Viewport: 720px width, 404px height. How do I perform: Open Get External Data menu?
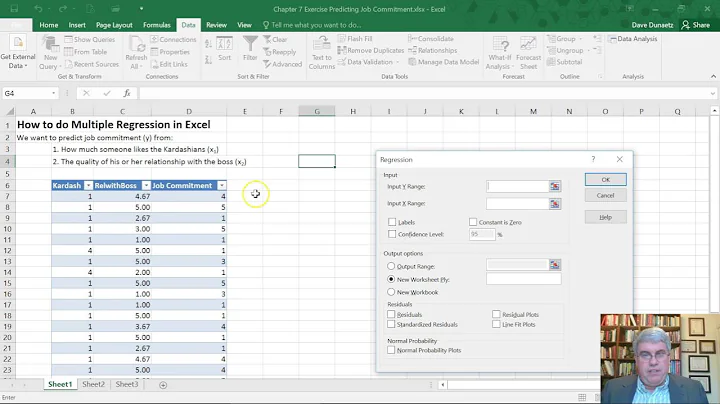pyautogui.click(x=18, y=52)
